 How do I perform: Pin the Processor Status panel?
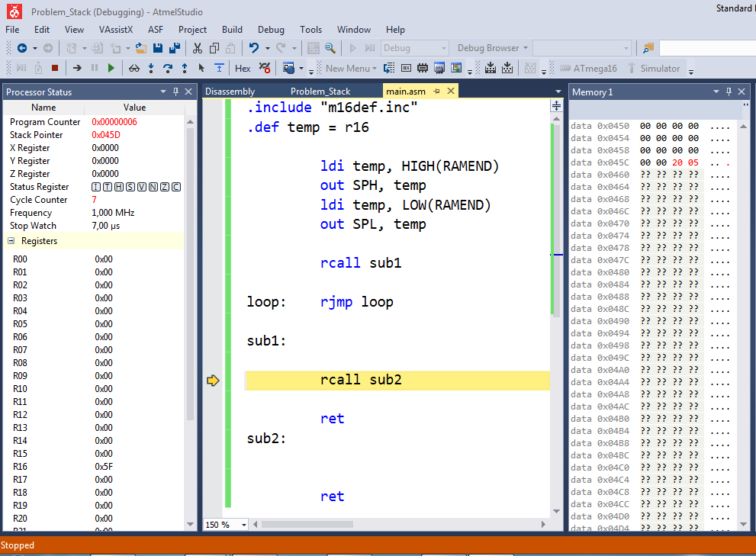coord(175,92)
